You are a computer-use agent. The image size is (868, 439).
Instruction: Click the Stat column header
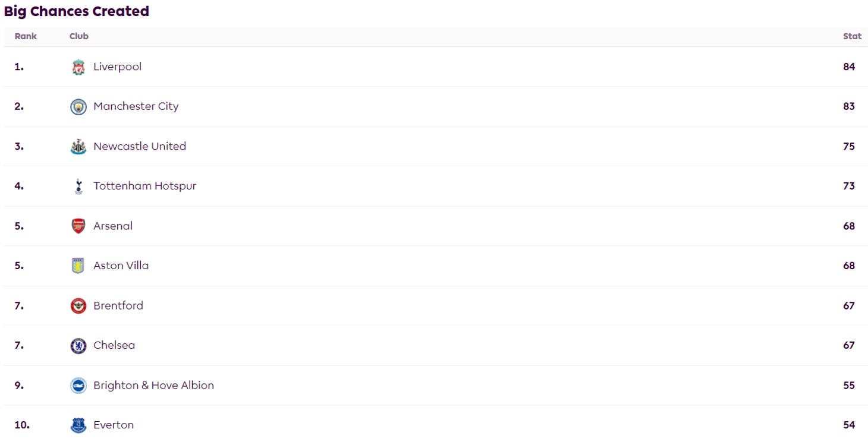point(852,36)
